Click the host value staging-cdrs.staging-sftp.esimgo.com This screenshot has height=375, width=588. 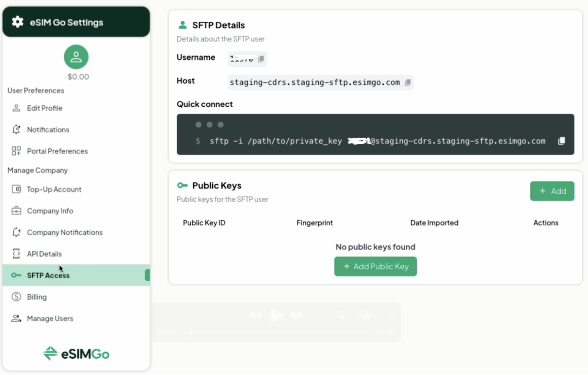coord(315,83)
